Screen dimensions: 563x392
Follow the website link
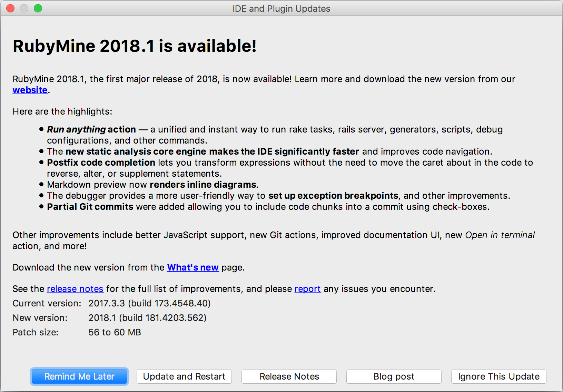[30, 90]
